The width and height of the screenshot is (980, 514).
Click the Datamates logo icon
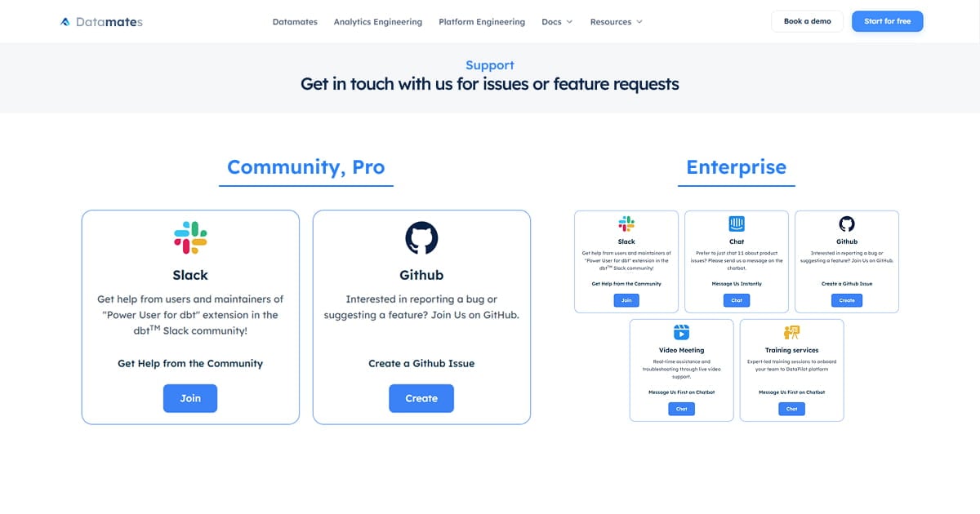[65, 22]
